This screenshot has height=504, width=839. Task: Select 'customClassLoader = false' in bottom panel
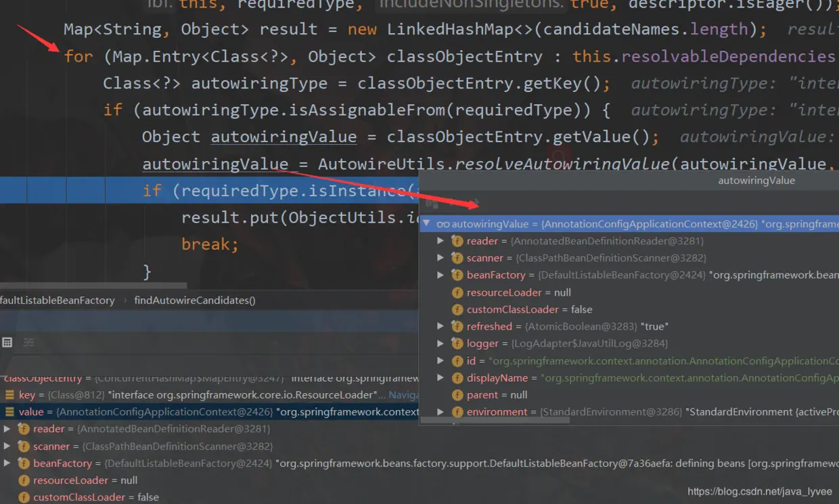tap(419, 497)
